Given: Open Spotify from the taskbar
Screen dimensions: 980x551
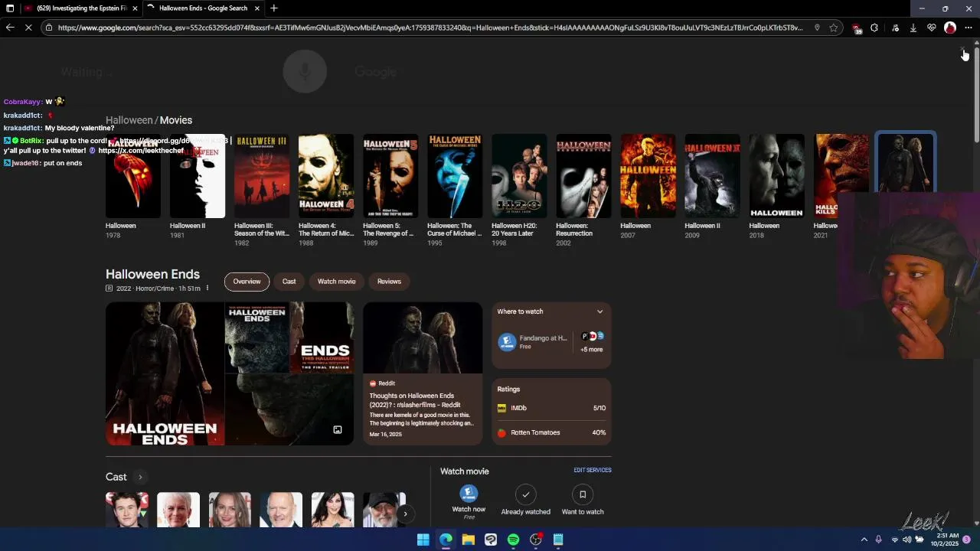Looking at the screenshot, I should [x=513, y=540].
